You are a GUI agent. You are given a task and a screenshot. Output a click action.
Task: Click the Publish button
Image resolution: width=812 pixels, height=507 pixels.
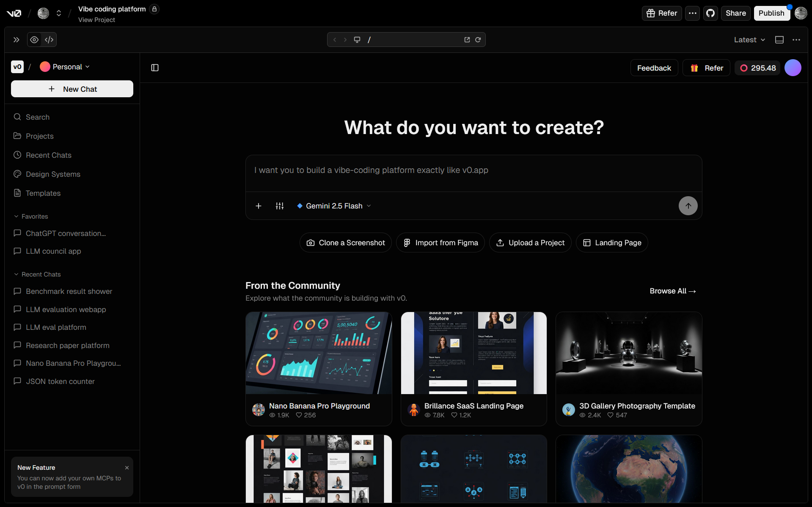[x=771, y=13]
